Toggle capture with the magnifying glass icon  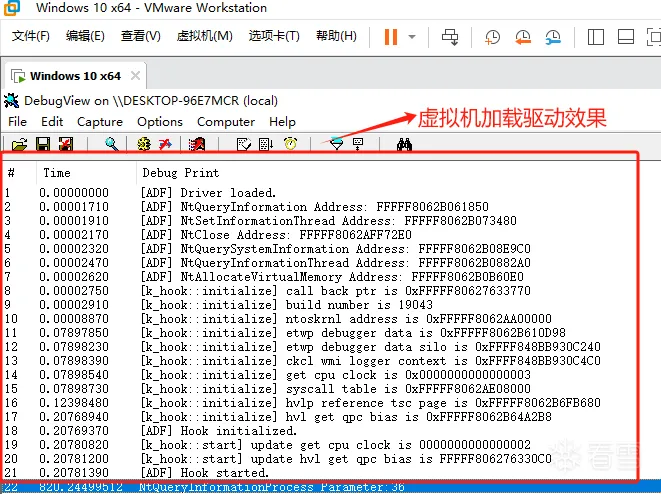111,144
